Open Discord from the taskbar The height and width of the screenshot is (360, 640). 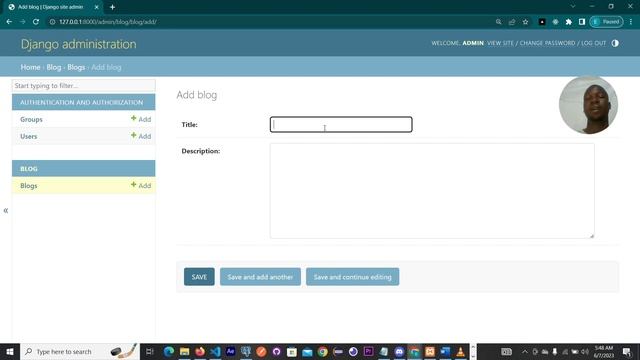[x=399, y=351]
